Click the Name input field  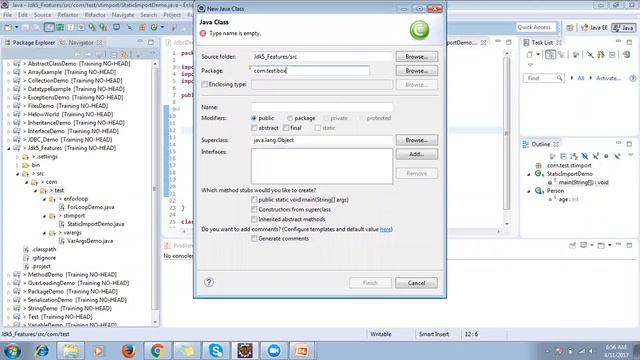coord(322,107)
